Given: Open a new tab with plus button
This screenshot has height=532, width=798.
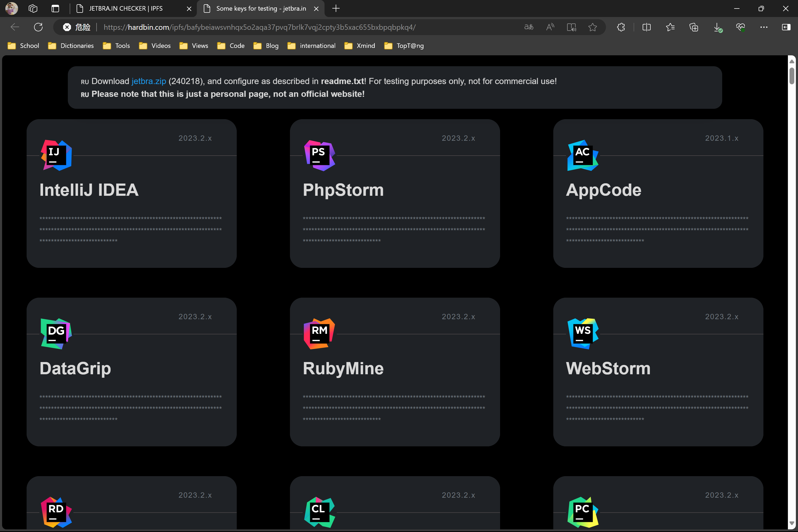Looking at the screenshot, I should point(336,9).
